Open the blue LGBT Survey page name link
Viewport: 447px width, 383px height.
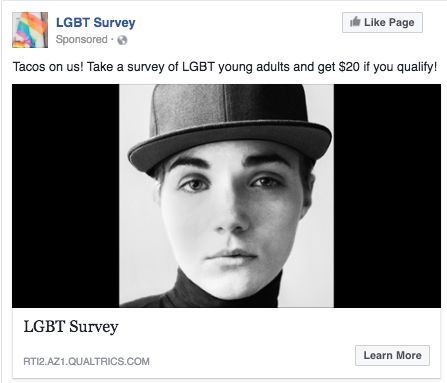pos(96,23)
